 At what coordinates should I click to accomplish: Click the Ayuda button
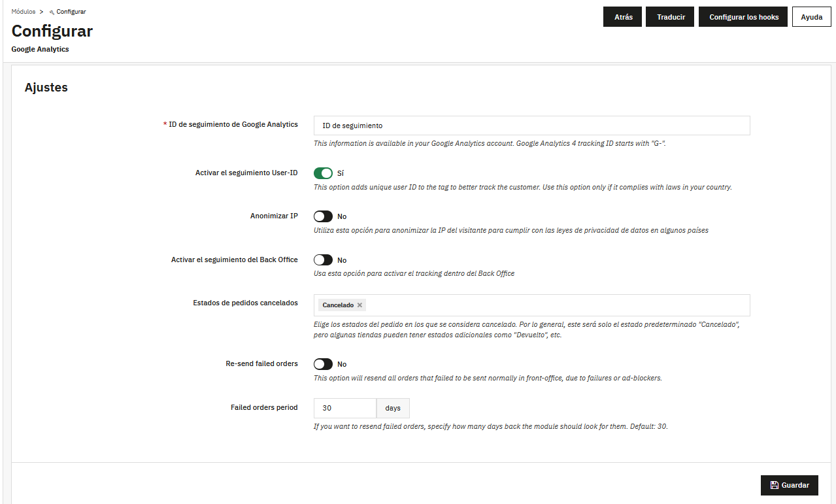click(x=811, y=16)
